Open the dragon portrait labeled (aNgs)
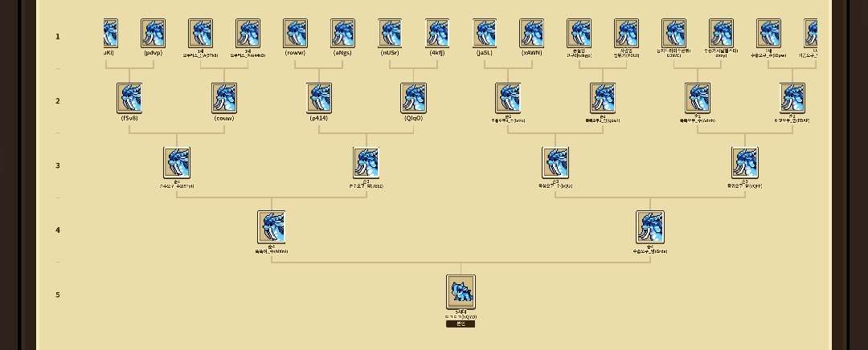This screenshot has width=868, height=350. tap(342, 34)
